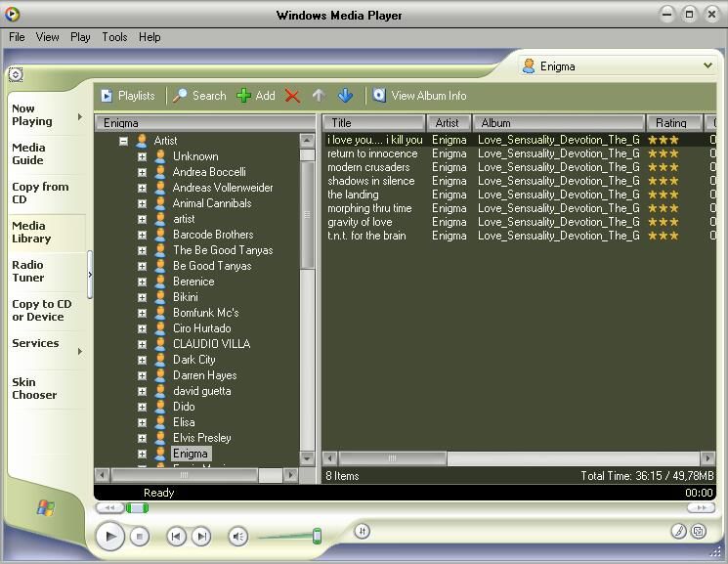Collapse the Artist tree node

coord(124,141)
